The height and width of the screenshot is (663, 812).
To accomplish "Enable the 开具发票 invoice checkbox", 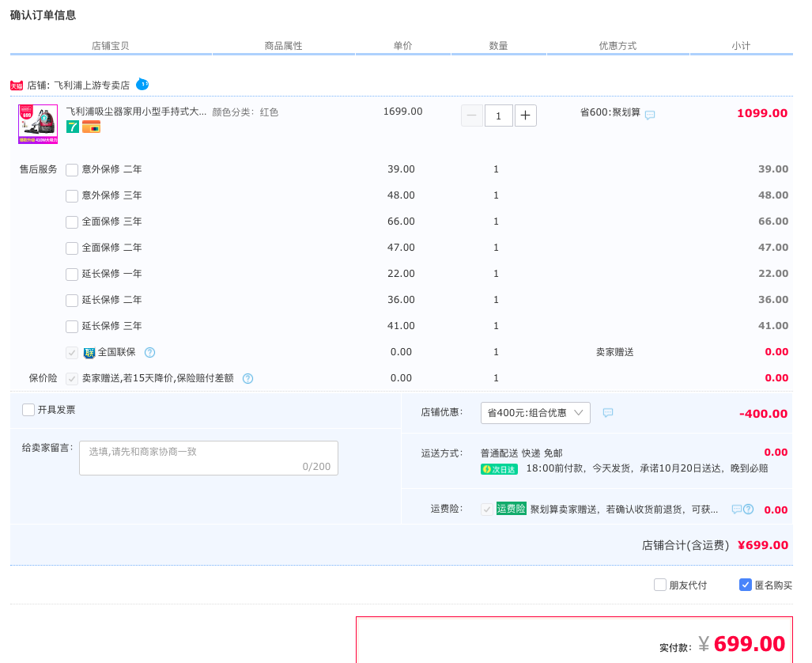I will click(x=28, y=410).
